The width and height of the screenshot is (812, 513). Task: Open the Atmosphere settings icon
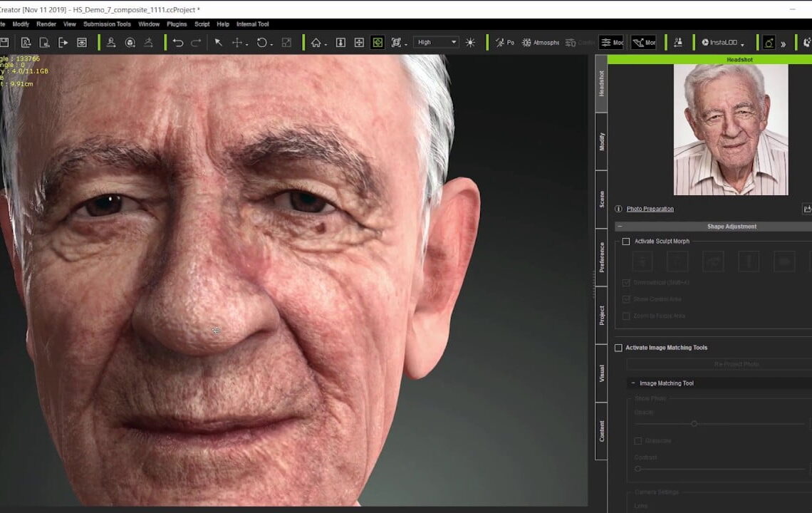coord(527,42)
